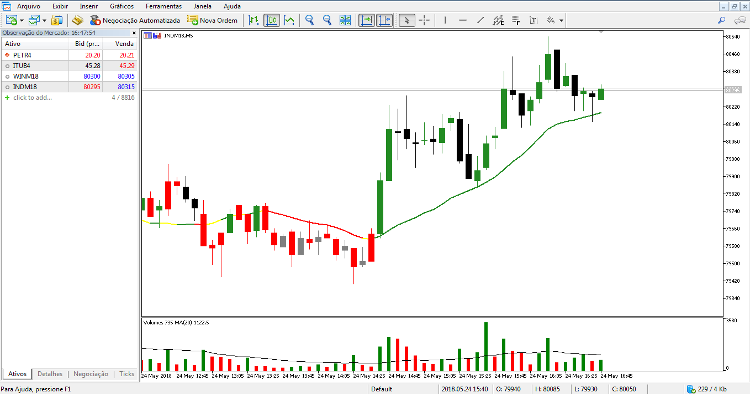The width and height of the screenshot is (750, 394).
Task: Toggle Negociação Automatizada button
Action: 135,20
